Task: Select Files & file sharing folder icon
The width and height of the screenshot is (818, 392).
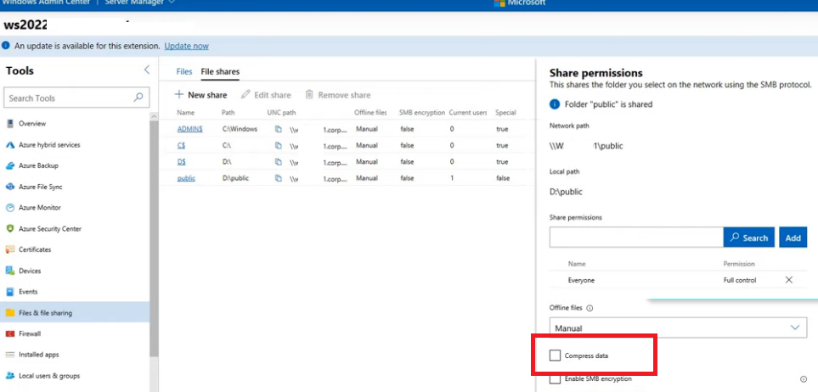Action: [x=9, y=313]
